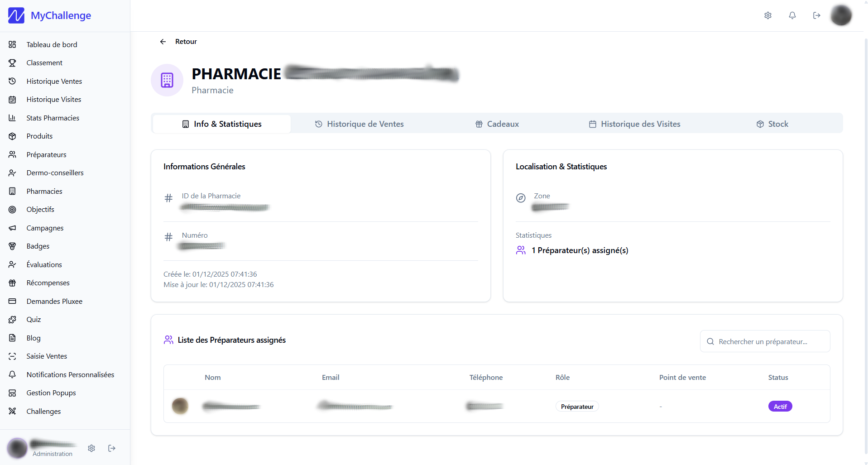
Task: Click the Badges medal icon
Action: click(x=12, y=246)
